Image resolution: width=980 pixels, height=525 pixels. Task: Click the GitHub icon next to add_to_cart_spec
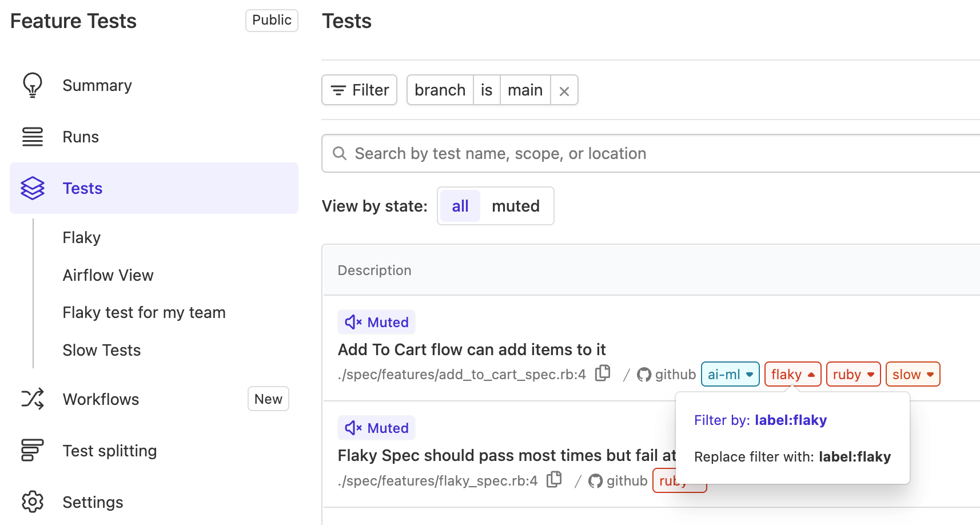pos(644,375)
